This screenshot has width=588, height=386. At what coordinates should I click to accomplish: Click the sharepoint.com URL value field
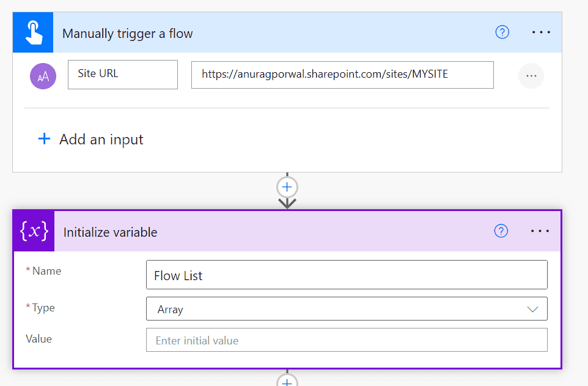(342, 74)
